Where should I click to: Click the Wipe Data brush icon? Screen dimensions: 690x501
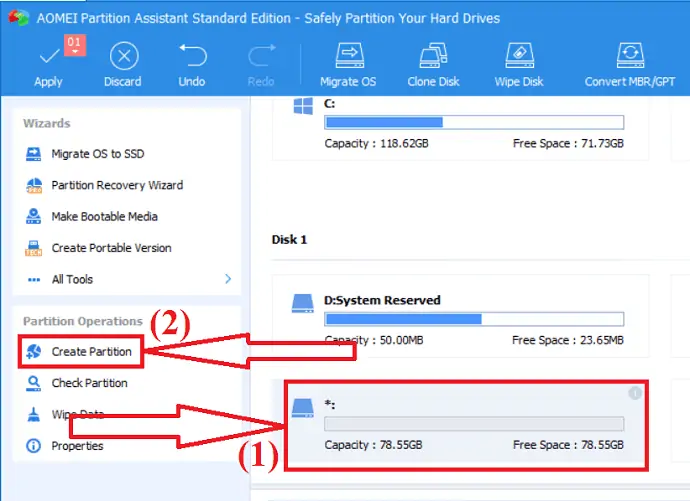33,414
